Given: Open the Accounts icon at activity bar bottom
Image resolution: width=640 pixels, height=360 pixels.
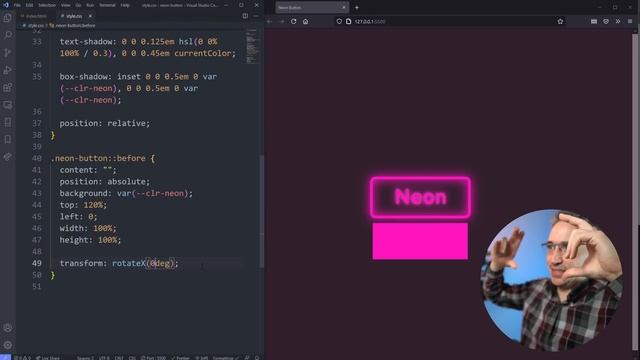Looking at the screenshot, I should pyautogui.click(x=7, y=328).
